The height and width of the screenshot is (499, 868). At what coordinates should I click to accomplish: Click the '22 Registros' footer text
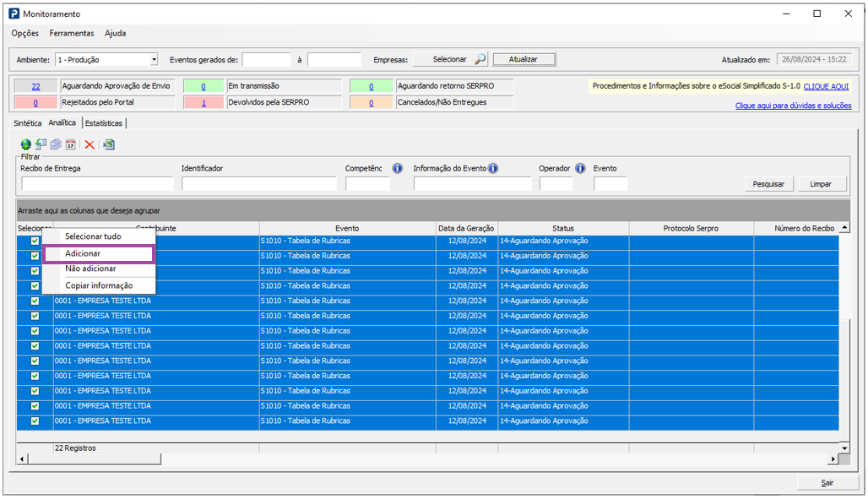(x=75, y=448)
